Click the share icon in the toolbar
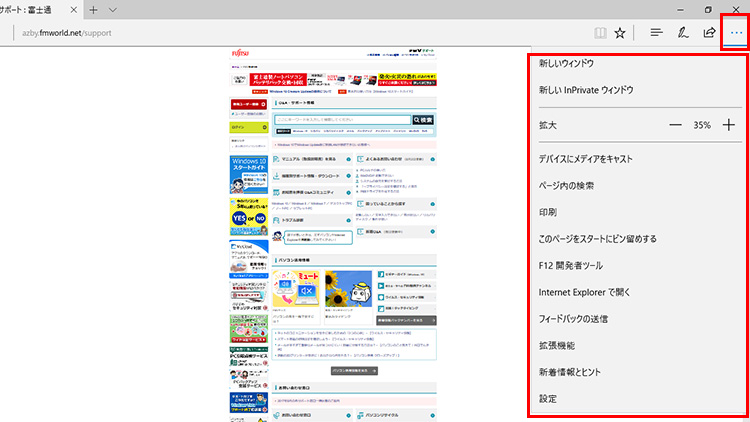 point(709,32)
